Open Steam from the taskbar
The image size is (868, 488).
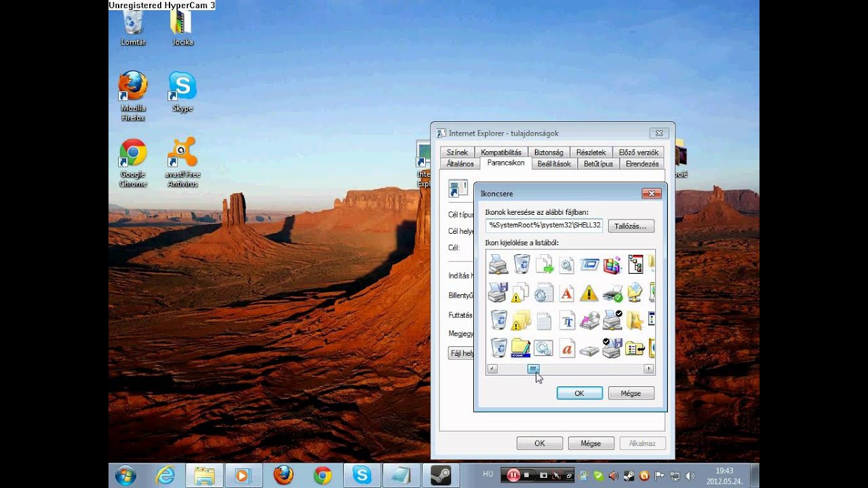click(x=440, y=475)
